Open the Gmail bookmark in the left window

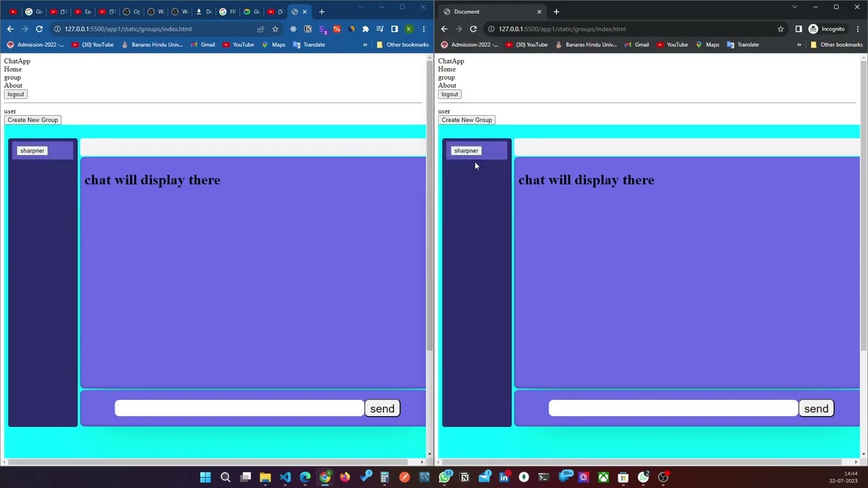click(203, 45)
